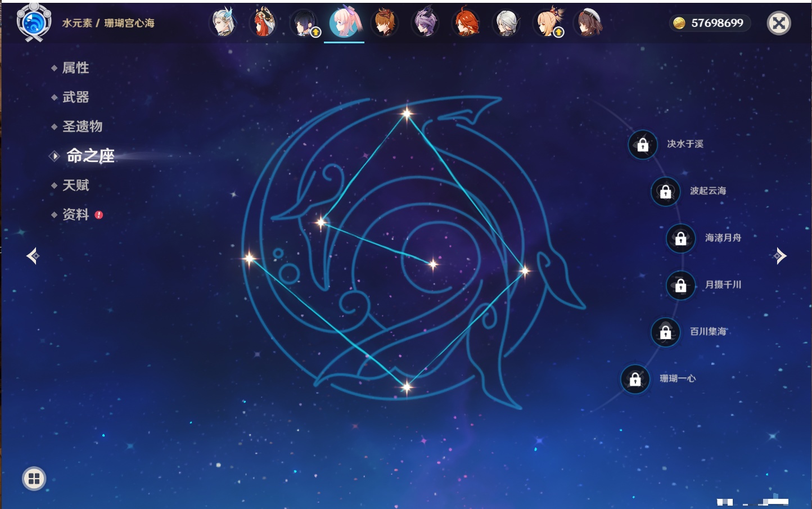The image size is (812, 509).
Task: Open the four-square grid menu button
Action: (34, 479)
